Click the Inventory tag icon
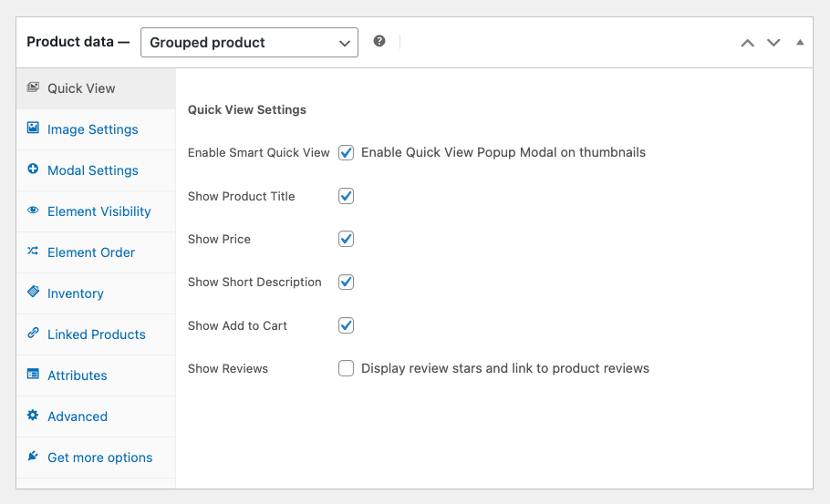 click(x=33, y=293)
